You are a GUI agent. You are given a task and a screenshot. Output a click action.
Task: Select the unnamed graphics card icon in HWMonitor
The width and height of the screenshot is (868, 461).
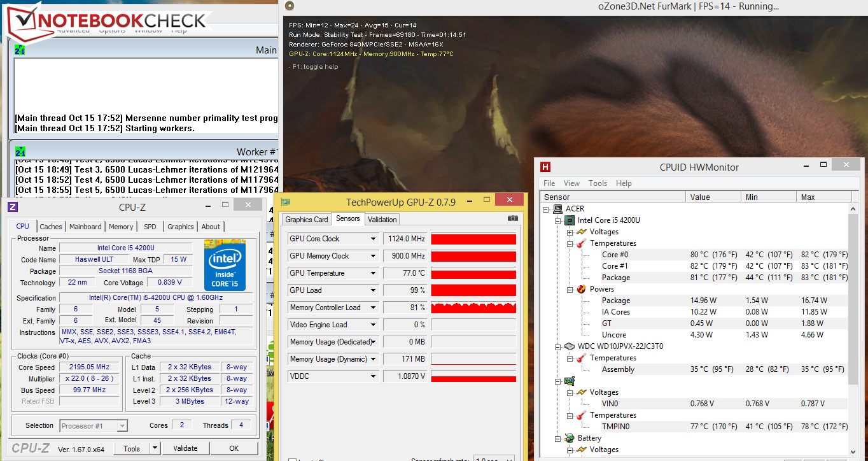[x=570, y=381]
